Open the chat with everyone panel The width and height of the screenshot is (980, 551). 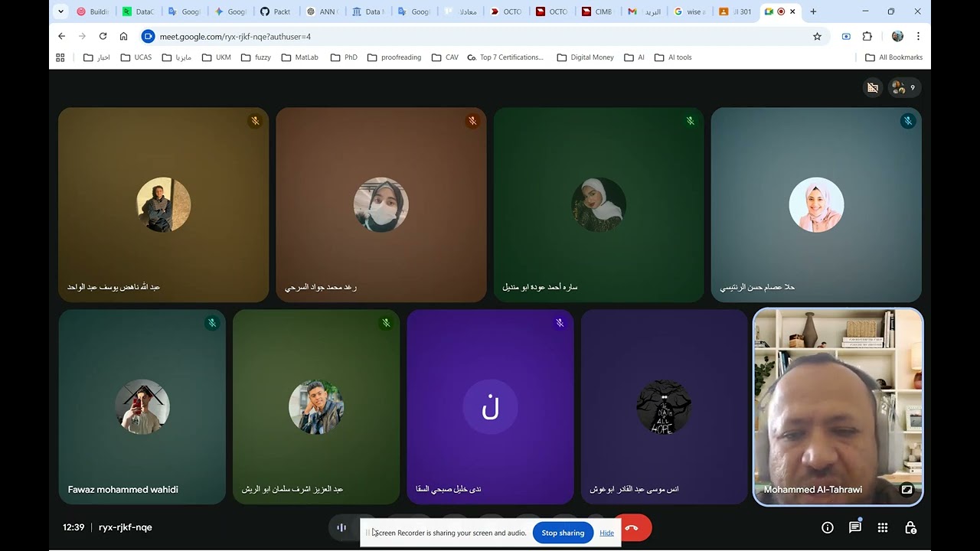point(855,527)
